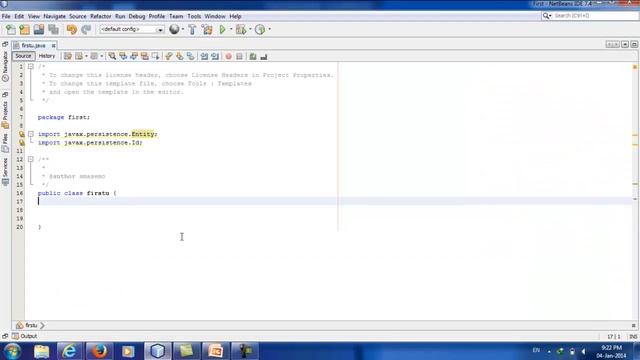Click the New Project icon
The image size is (640, 360).
pyautogui.click(x=24, y=29)
